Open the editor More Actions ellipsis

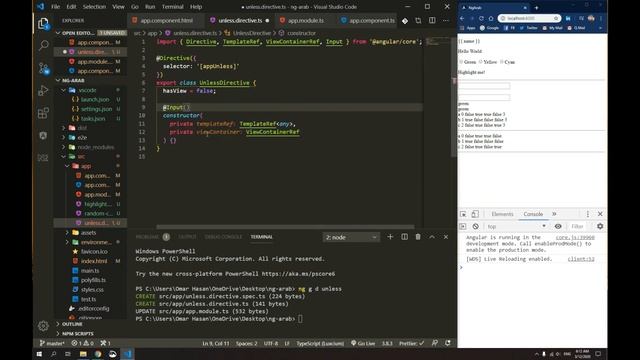click(446, 20)
